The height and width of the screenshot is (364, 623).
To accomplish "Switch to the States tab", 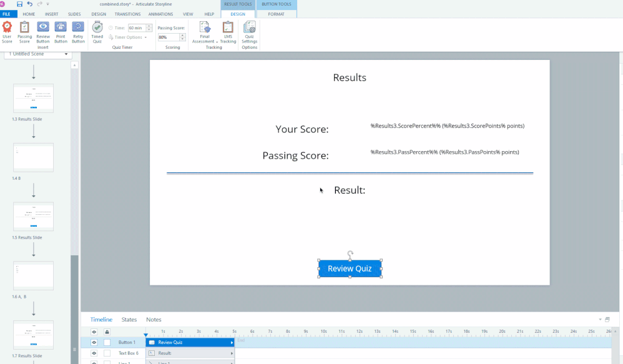I will (129, 320).
